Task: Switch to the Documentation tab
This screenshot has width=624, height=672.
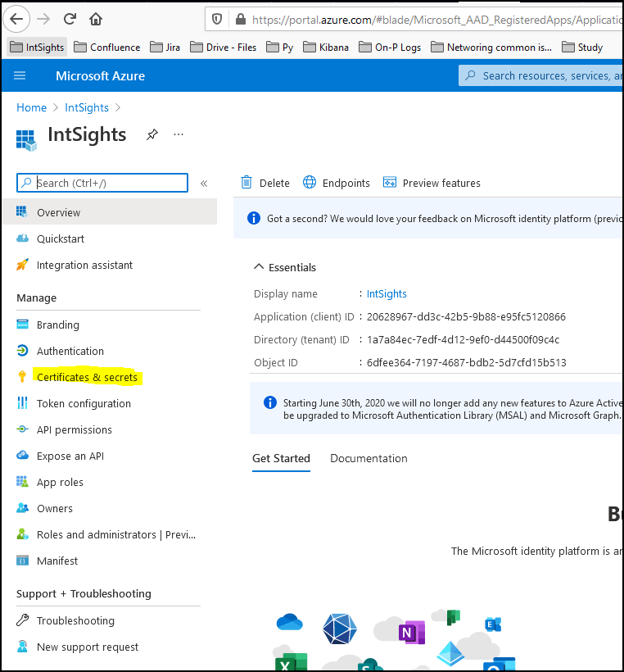Action: click(369, 458)
